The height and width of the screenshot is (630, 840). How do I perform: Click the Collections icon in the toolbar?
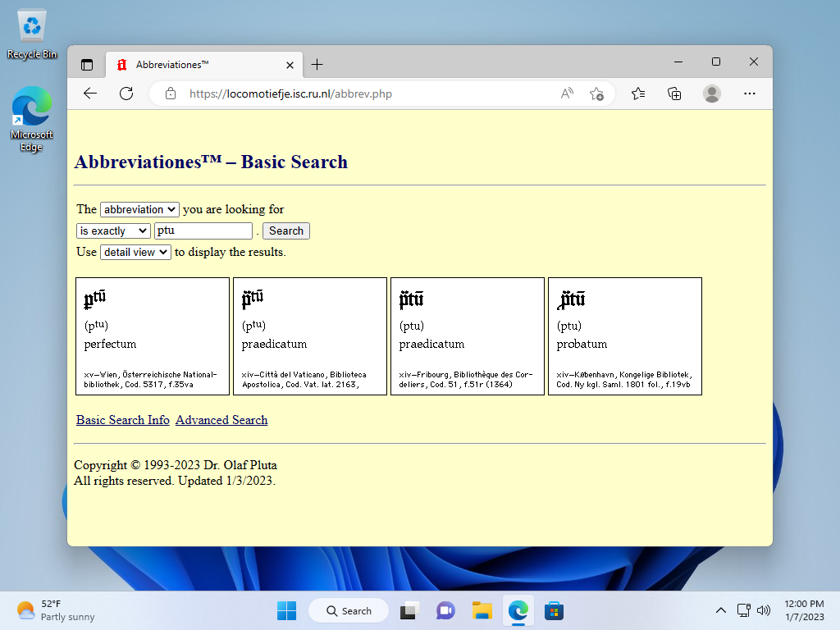(673, 94)
